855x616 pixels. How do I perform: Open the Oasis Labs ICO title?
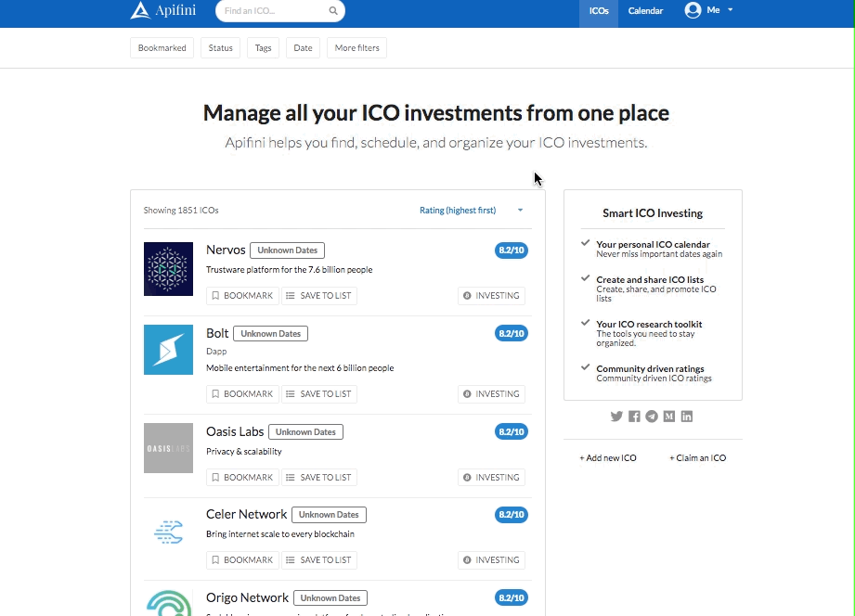[x=235, y=431]
